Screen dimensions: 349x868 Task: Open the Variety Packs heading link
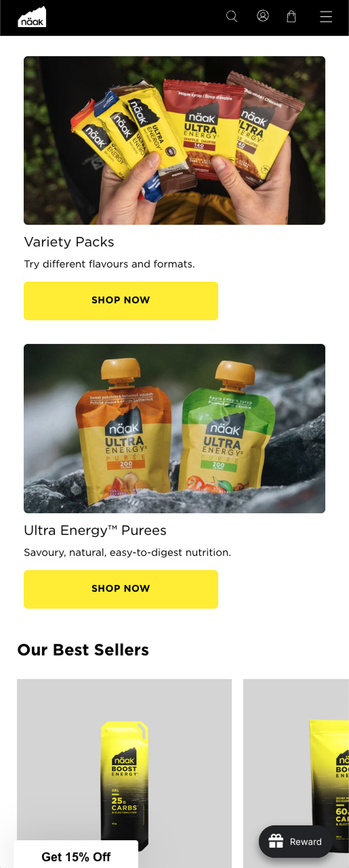[69, 242]
